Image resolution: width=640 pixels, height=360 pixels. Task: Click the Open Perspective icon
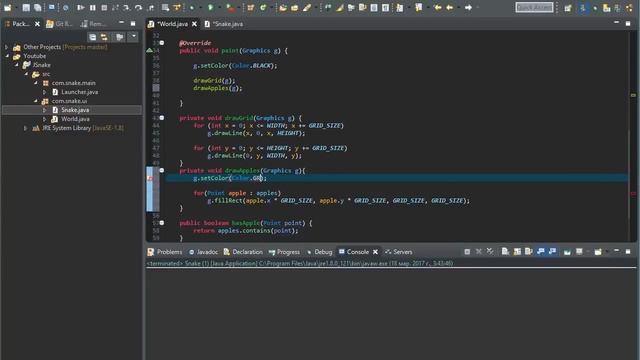click(568, 7)
